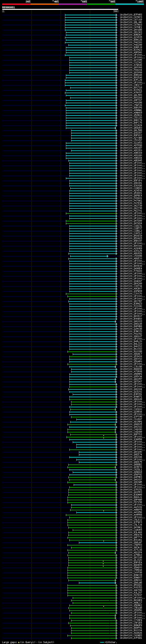Select the UniRef100_Q0DIR7 label
This screenshot has height=644, width=146.
[131, 133]
